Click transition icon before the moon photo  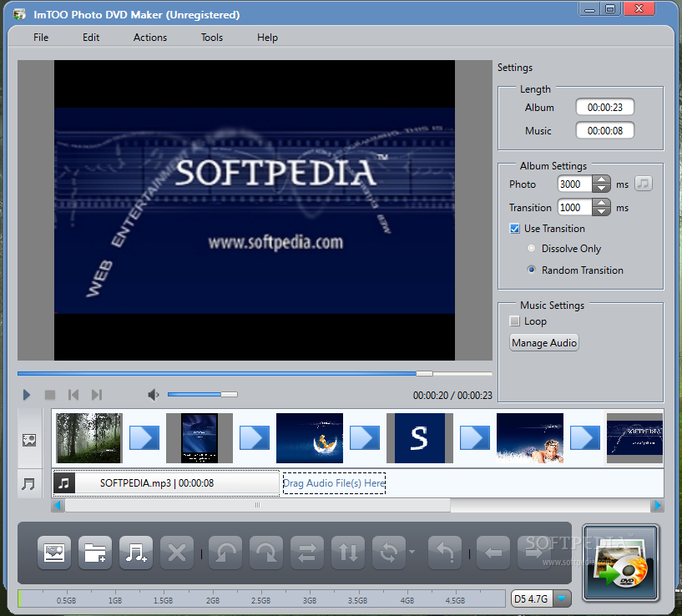[x=255, y=437]
